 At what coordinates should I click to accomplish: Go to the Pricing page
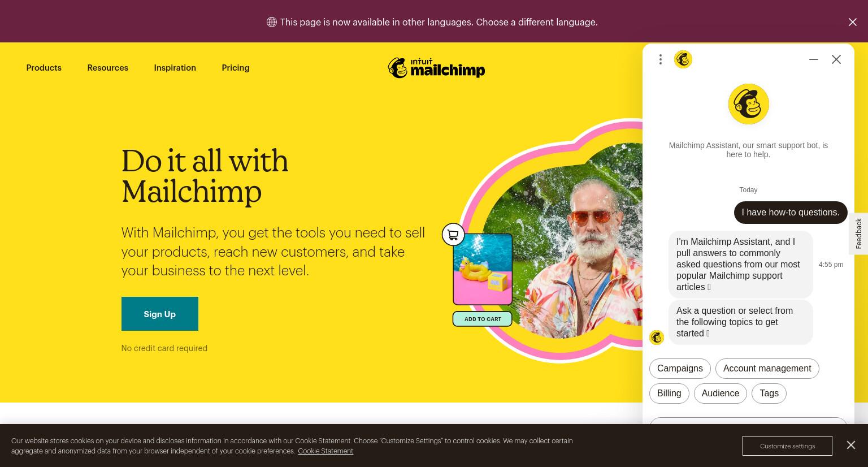[x=236, y=68]
